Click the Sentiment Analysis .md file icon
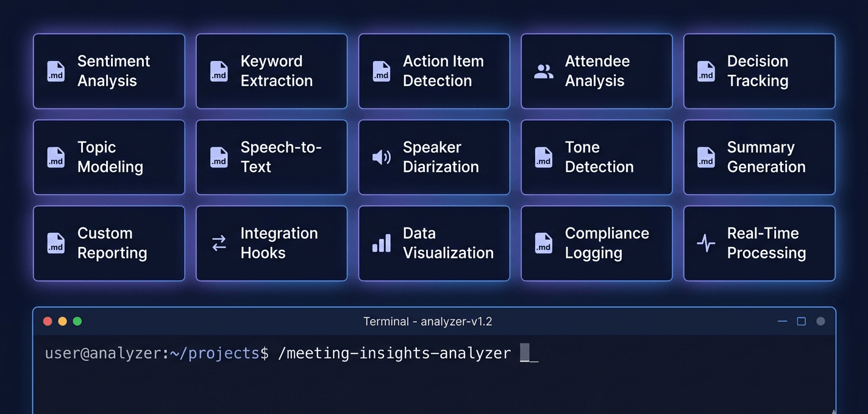 56,71
